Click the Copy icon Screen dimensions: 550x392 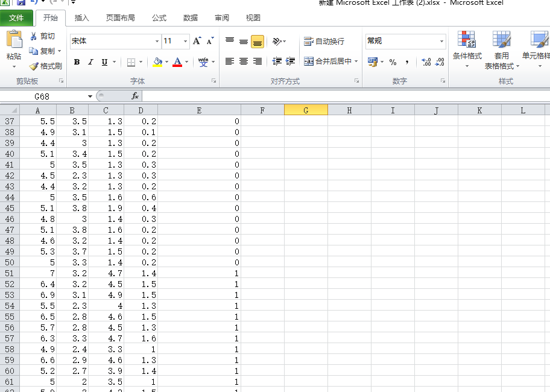coord(34,51)
